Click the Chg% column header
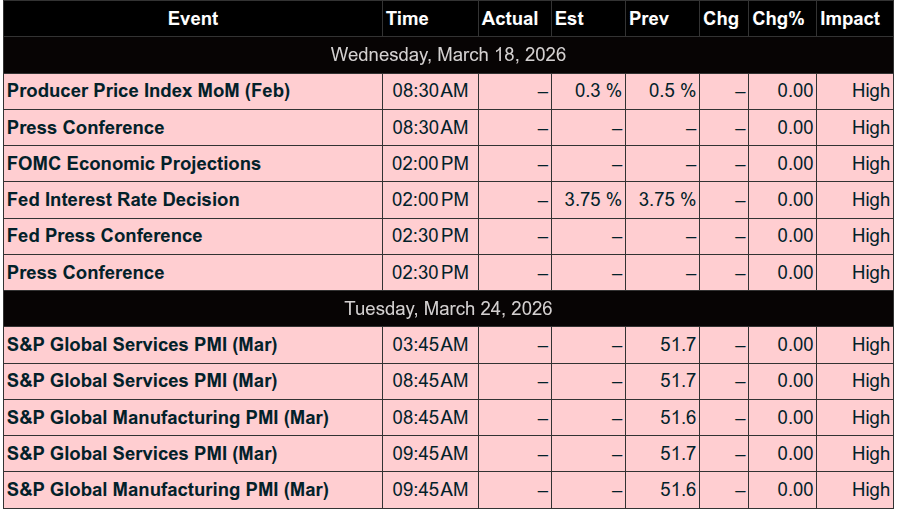 pyautogui.click(x=778, y=19)
